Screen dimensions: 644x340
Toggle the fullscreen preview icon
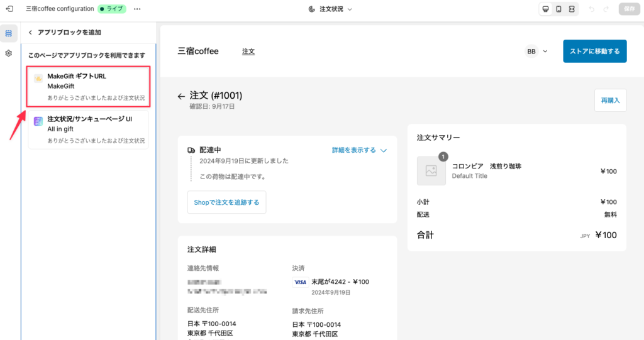point(572,9)
